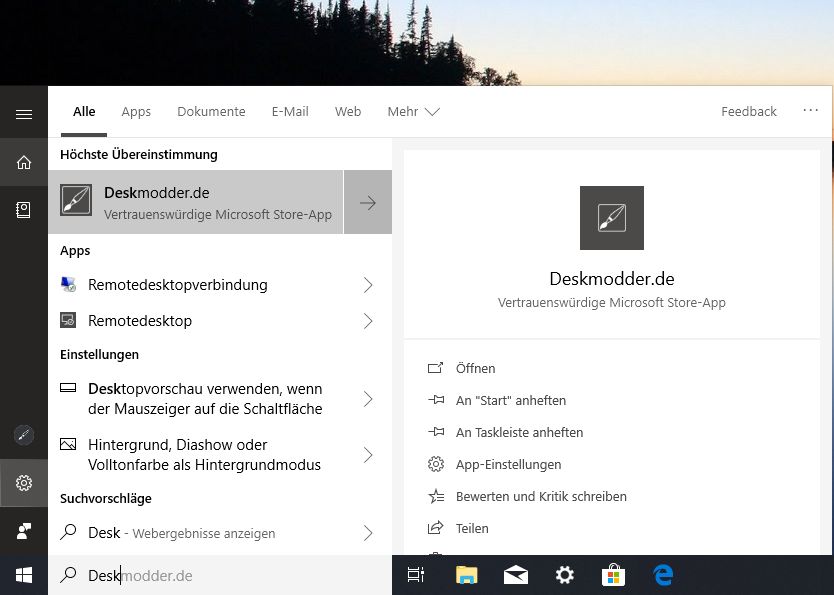
Task: Click the Deskmodder.de app icon in best match
Action: click(76, 200)
